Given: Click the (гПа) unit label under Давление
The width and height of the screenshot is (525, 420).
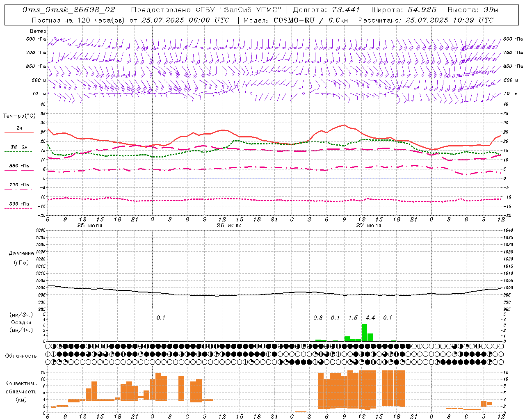Looking at the screenshot, I should point(21,262).
